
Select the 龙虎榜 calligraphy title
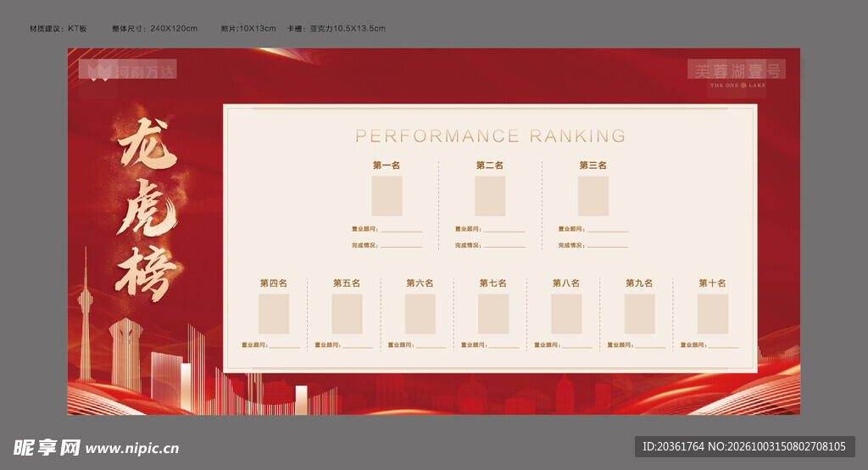pos(147,210)
